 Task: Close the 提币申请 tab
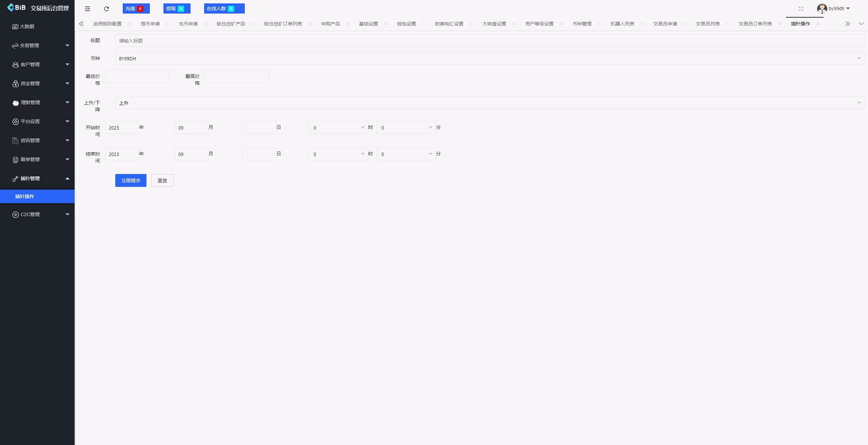168,24
